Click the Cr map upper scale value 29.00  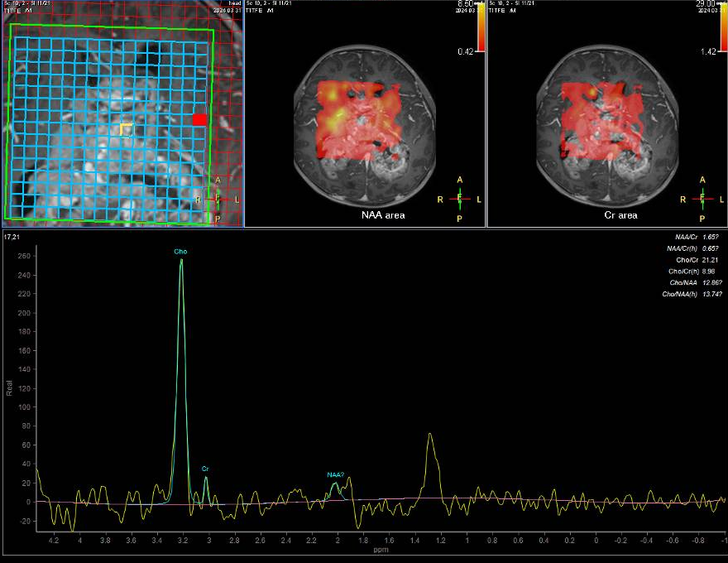706,3
